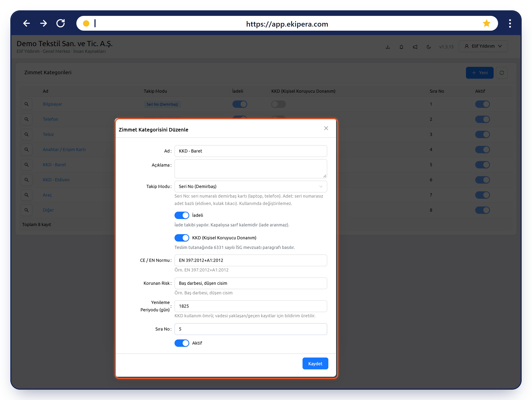Open details magnifier for Bilgisayar row
The width and height of the screenshot is (532, 400).
26,104
